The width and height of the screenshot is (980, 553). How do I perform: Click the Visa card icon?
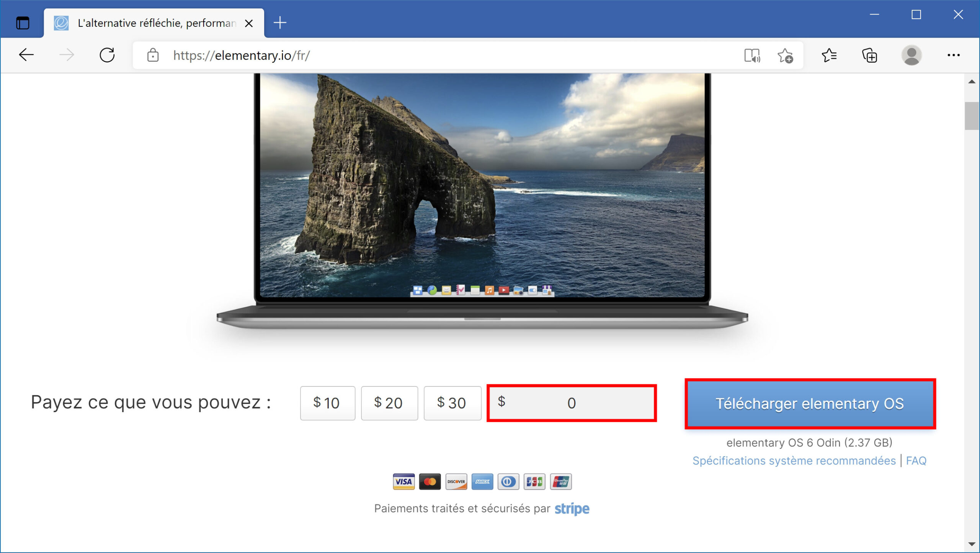tap(403, 481)
